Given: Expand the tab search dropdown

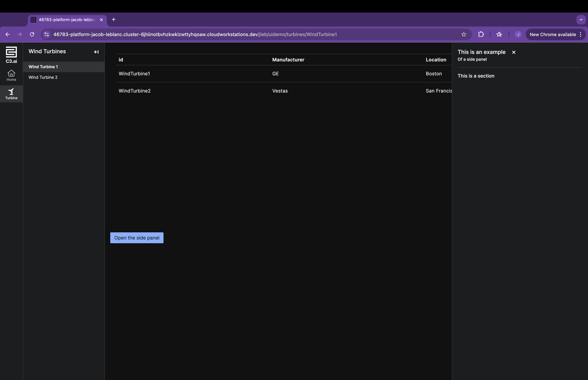Looking at the screenshot, I should (581, 20).
